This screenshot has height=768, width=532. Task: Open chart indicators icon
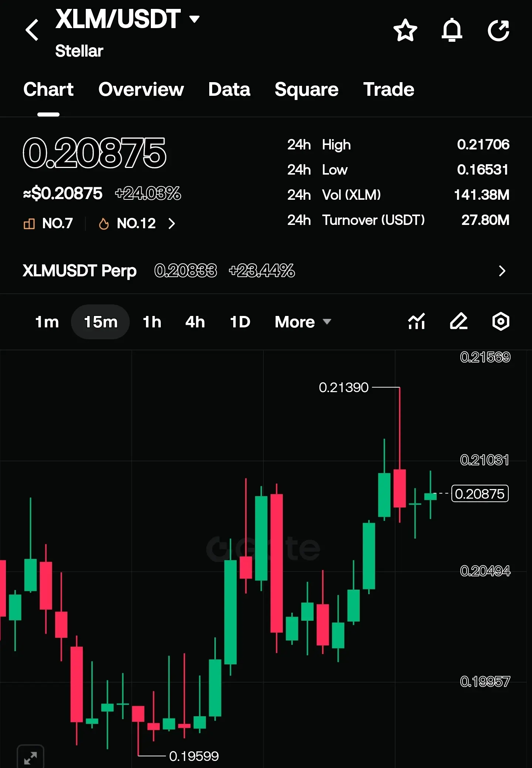coord(417,321)
